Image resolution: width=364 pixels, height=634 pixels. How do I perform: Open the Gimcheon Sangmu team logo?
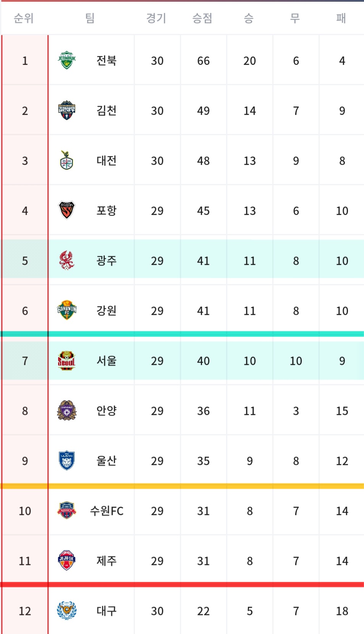67,110
